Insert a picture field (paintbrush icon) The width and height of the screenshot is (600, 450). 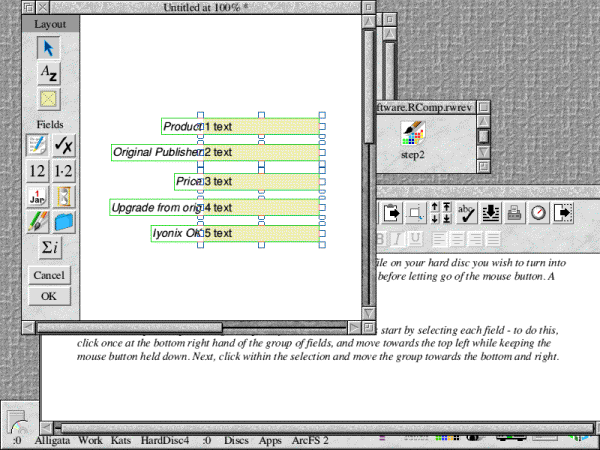click(x=37, y=221)
